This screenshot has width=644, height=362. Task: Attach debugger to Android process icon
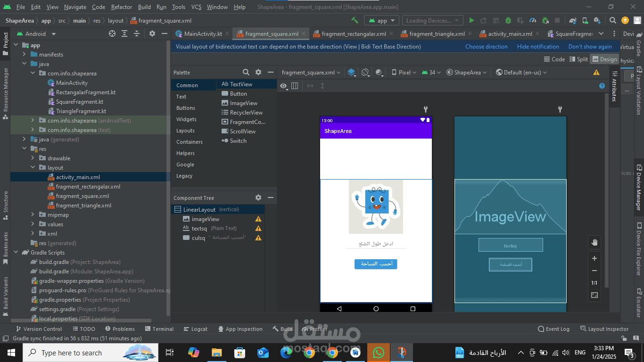[x=545, y=20]
